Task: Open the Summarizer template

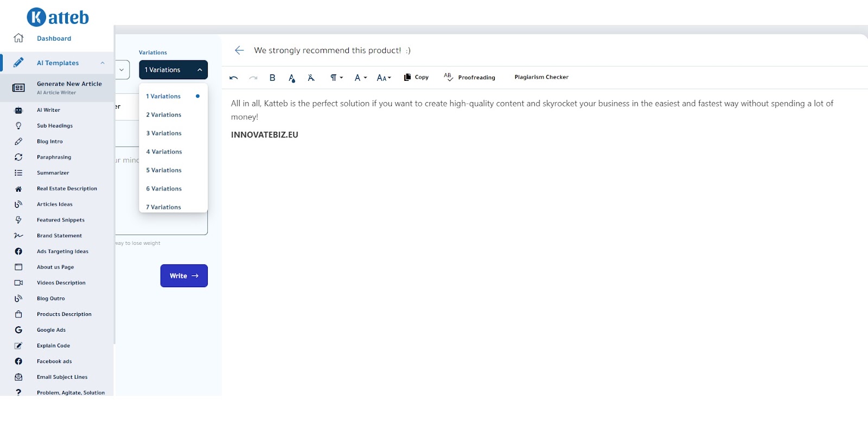Action: [53, 173]
